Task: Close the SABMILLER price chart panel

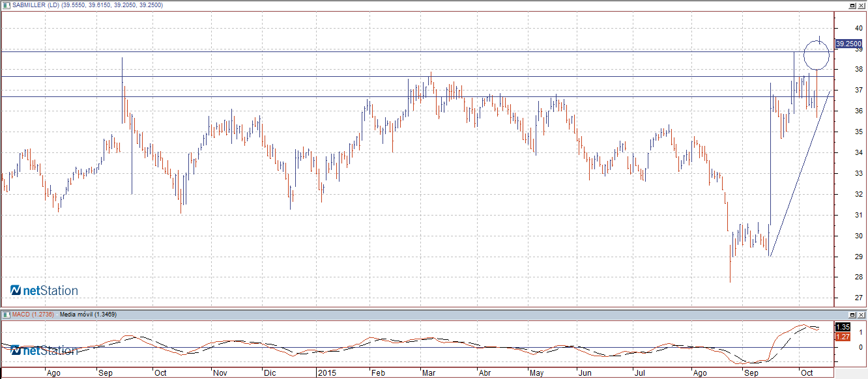Action: [861, 5]
